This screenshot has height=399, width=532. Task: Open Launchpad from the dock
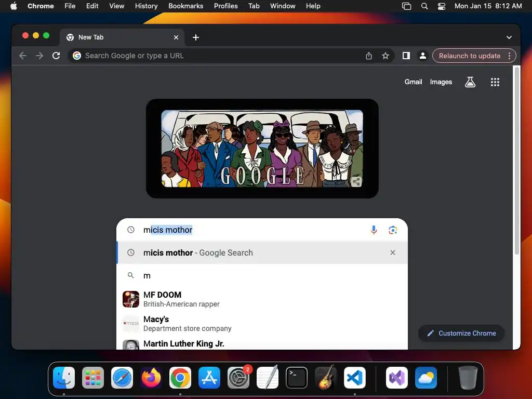[93, 378]
